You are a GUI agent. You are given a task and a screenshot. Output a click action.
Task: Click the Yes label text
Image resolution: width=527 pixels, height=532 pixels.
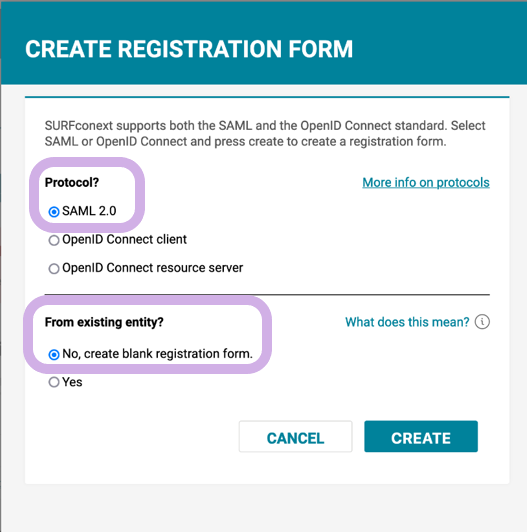tap(72, 382)
